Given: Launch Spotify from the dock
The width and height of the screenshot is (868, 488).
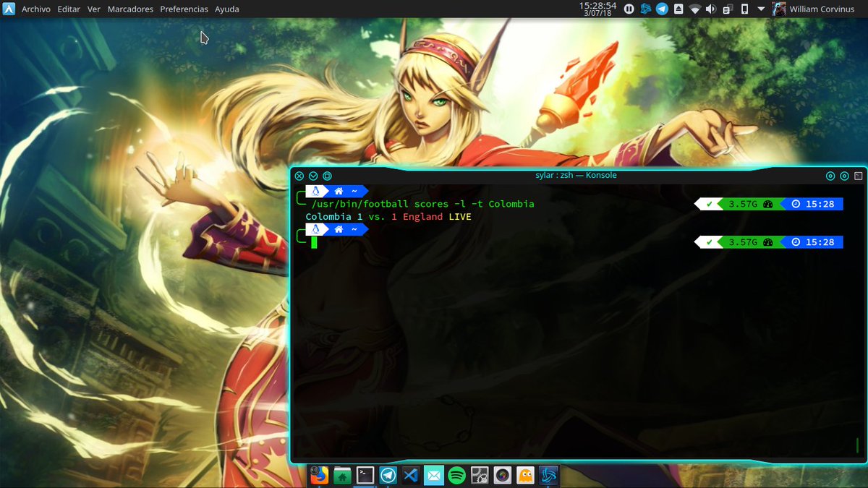Looking at the screenshot, I should click(456, 475).
